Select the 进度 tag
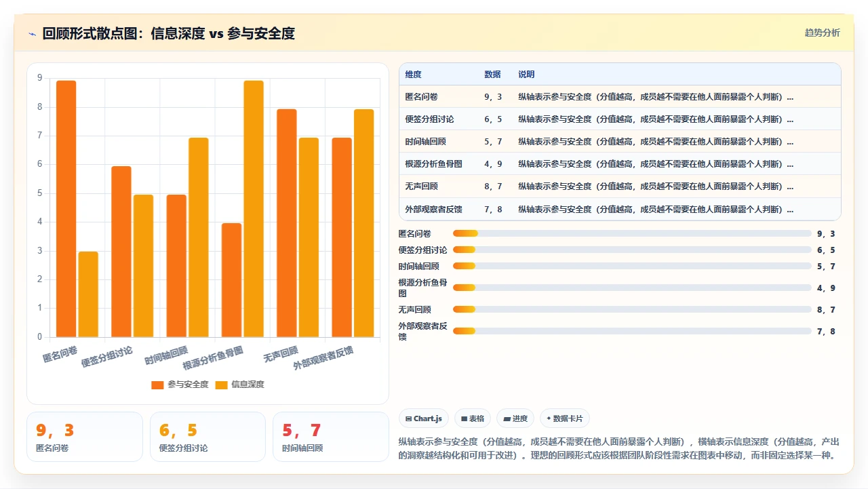 [515, 418]
